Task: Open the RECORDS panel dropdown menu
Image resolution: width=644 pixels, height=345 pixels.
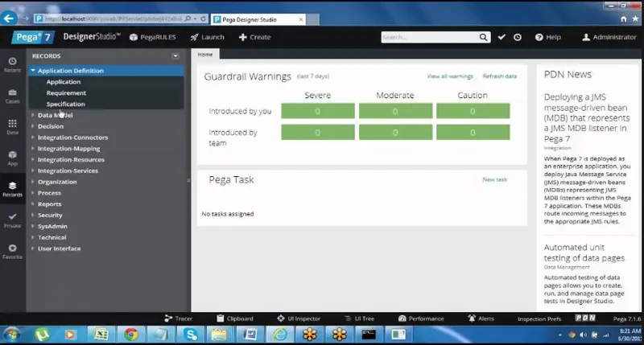Action: point(175,56)
